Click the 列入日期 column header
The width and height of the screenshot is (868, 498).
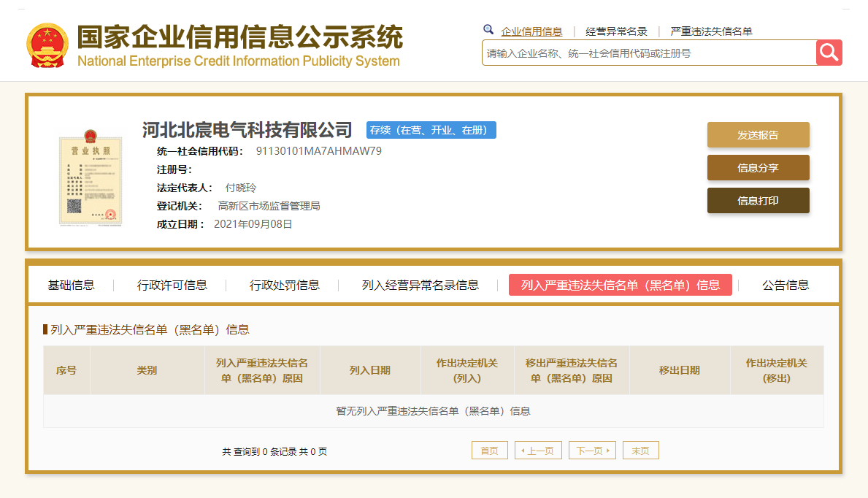point(370,370)
